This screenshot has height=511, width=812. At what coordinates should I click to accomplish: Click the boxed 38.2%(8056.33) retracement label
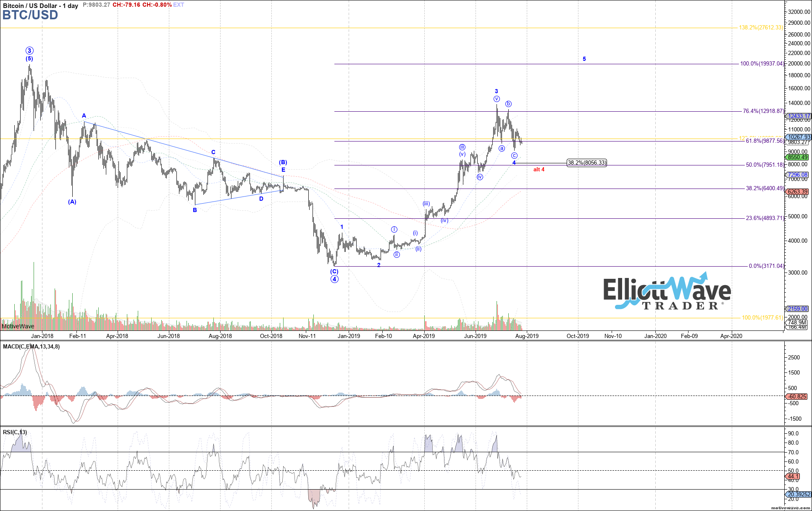(587, 163)
